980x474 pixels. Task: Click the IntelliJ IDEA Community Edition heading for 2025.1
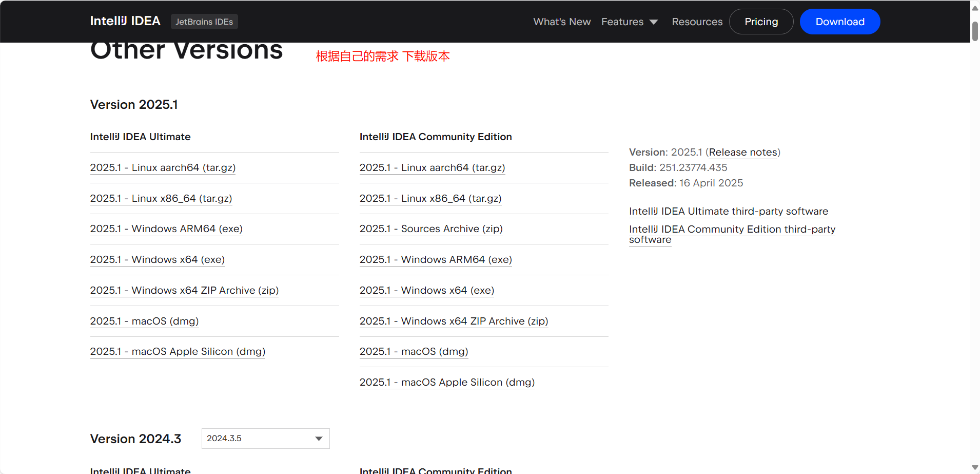pos(436,137)
